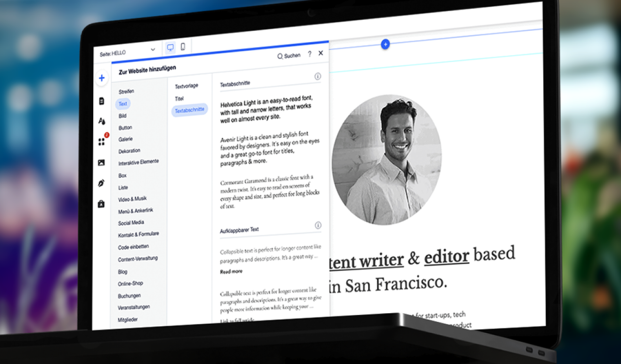This screenshot has height=364, width=621.
Task: Open the Apps icon with red badge
Action: coord(101,142)
